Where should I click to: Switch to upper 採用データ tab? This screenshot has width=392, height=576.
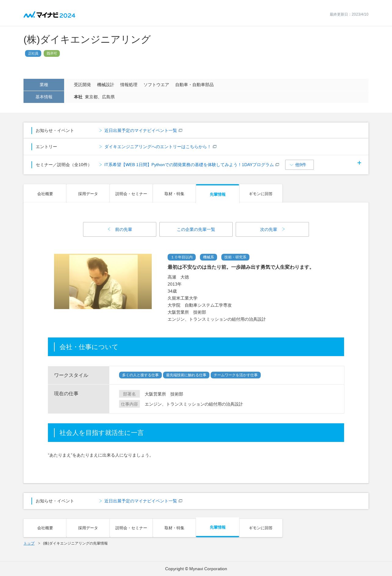[88, 194]
